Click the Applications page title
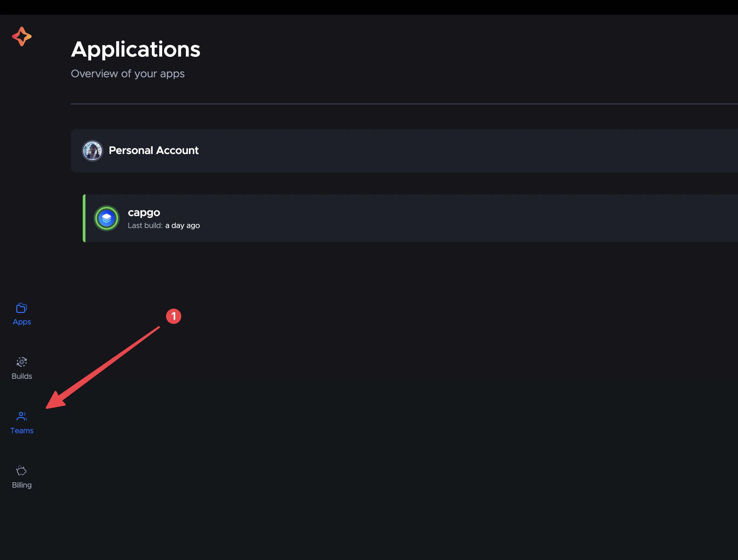 point(136,49)
